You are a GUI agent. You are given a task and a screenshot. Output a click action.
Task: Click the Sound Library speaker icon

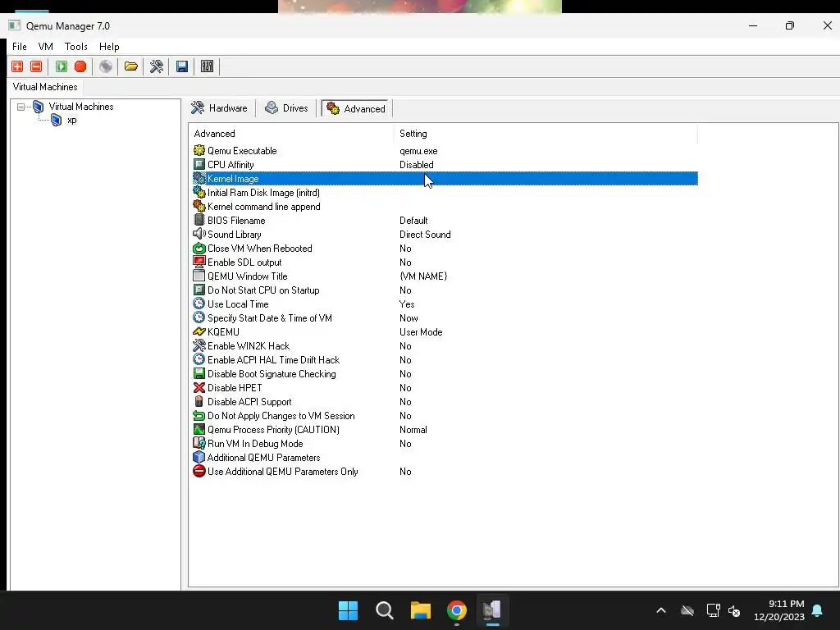199,234
